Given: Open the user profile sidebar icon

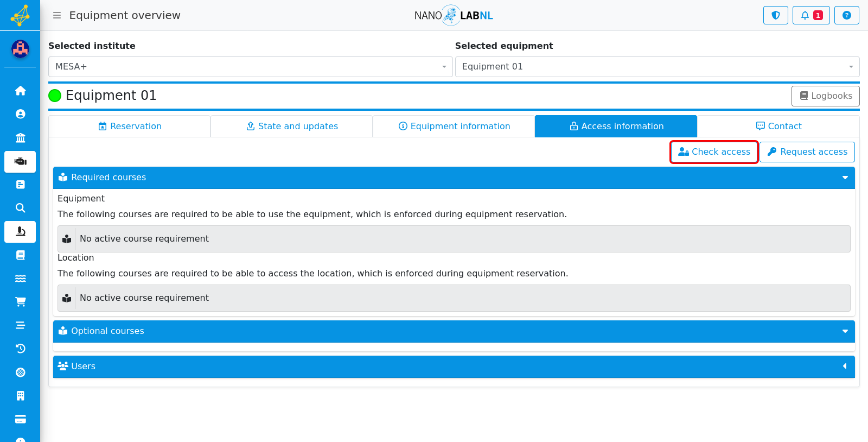Looking at the screenshot, I should click(20, 114).
